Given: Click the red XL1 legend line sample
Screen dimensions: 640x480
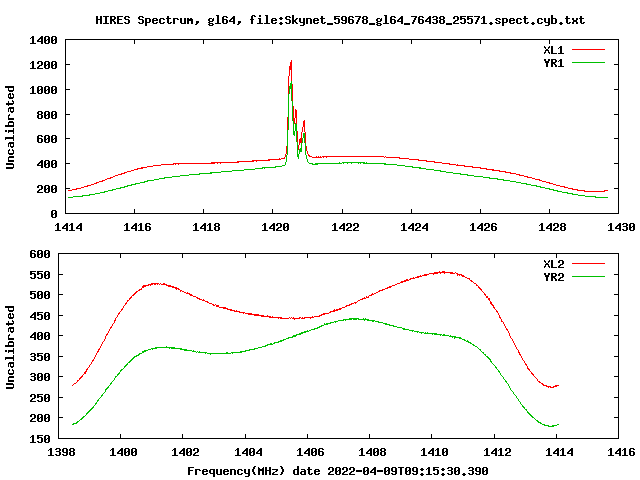Looking at the screenshot, I should [x=588, y=50].
